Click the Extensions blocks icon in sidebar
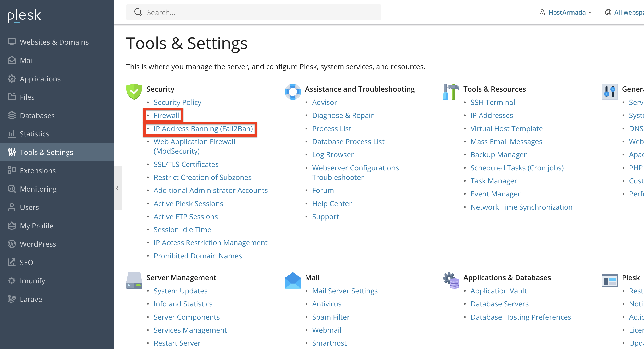Viewport: 644px width, 349px height. tap(12, 170)
